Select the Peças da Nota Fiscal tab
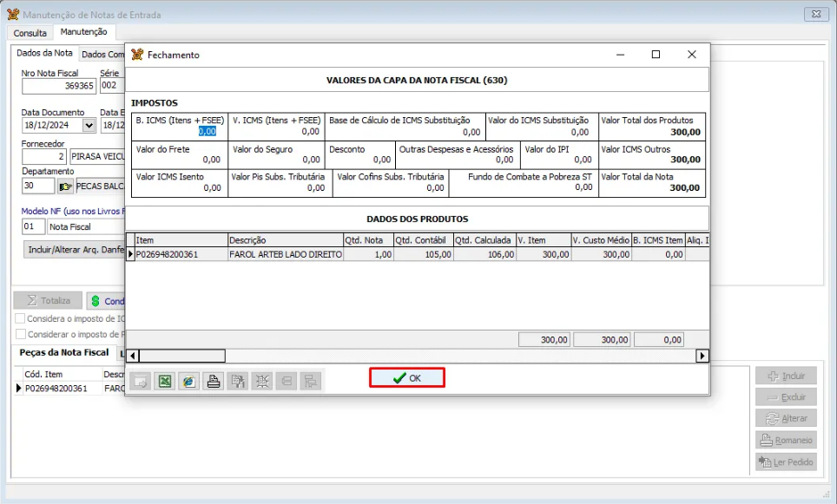 pos(64,353)
